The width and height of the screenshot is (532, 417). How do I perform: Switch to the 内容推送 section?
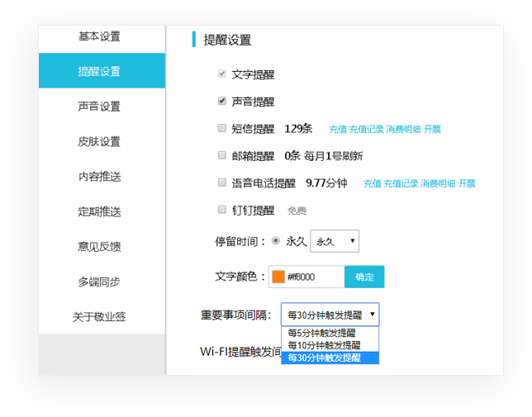pyautogui.click(x=99, y=176)
